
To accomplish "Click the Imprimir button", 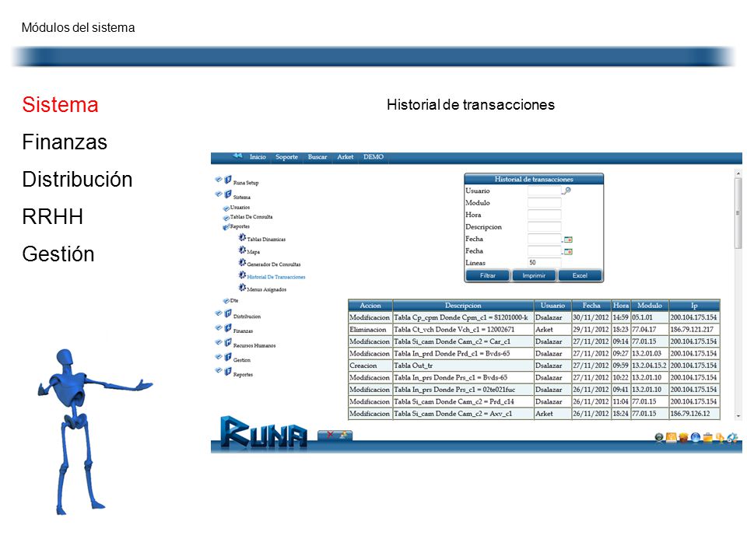I will click(534, 275).
